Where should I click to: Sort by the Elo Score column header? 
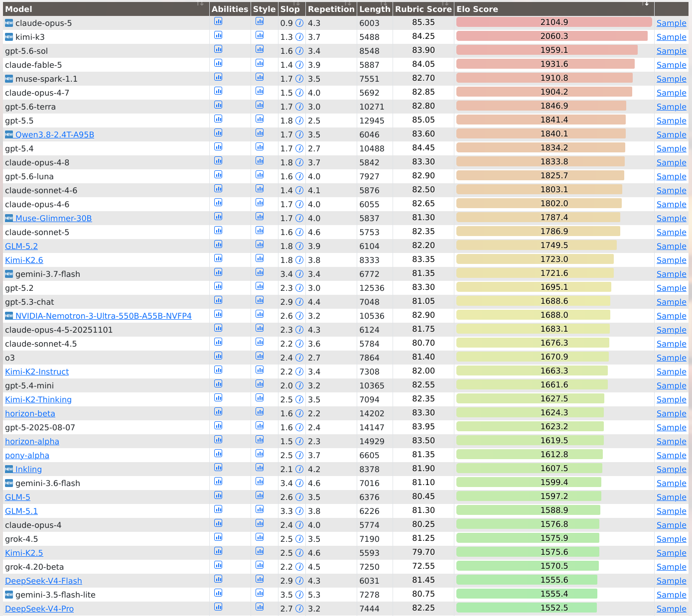point(554,9)
